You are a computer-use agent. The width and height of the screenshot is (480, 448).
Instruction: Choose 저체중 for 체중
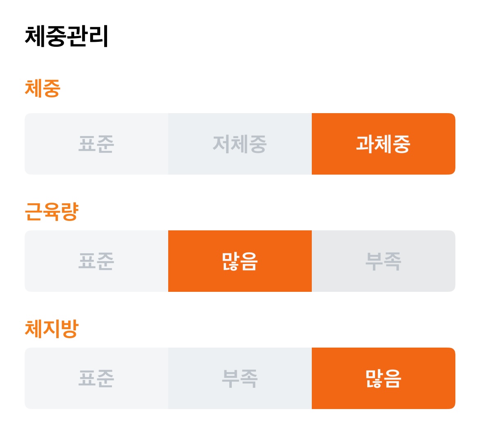tap(240, 144)
